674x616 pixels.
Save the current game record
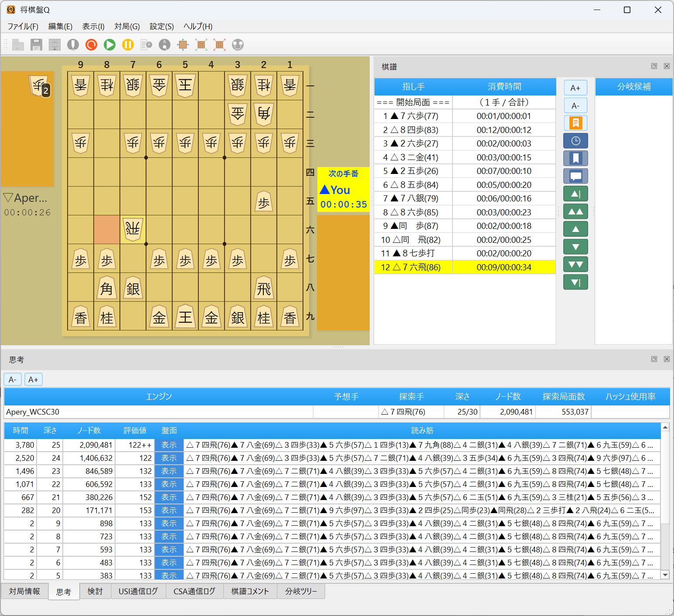point(37,44)
